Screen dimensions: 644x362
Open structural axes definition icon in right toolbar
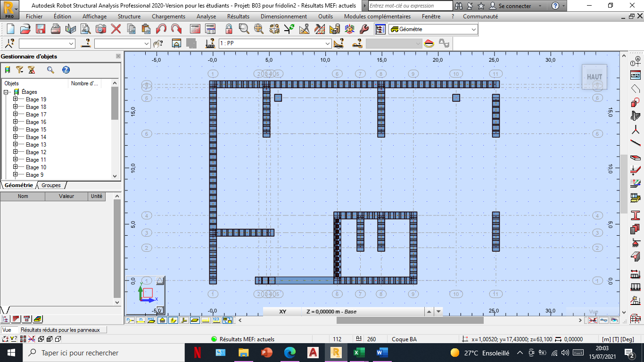click(635, 62)
